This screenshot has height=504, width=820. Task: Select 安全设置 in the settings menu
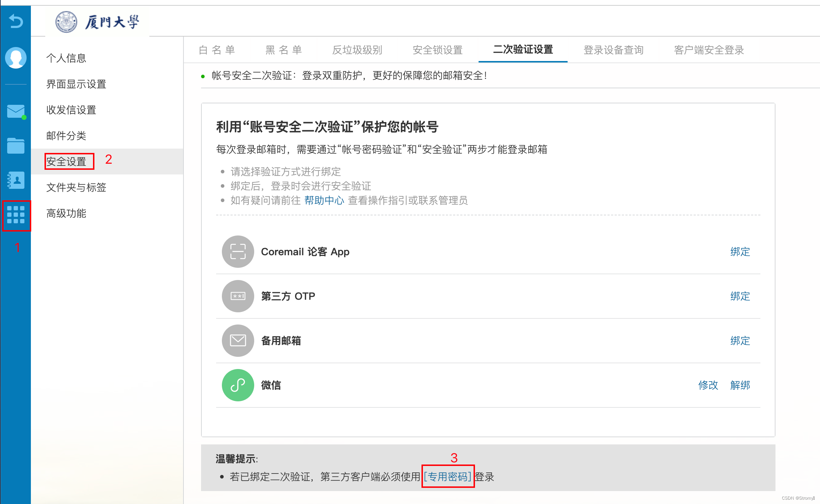[x=66, y=162]
